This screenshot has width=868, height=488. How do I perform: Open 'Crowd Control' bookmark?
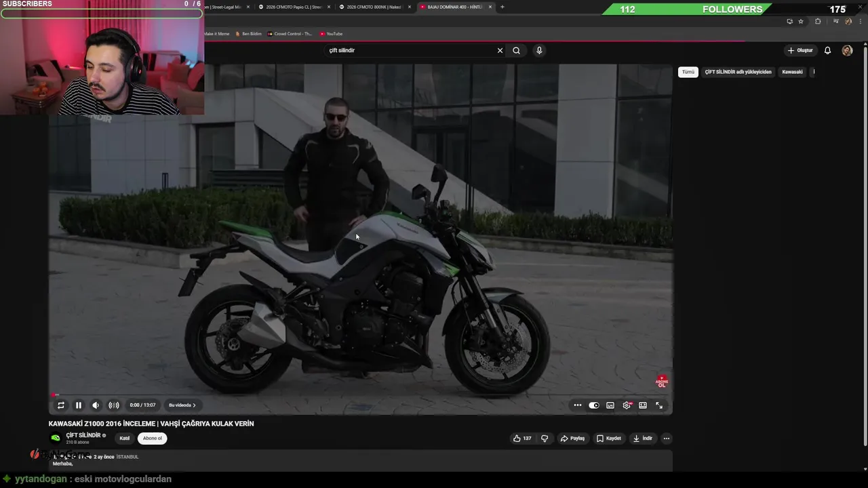290,34
